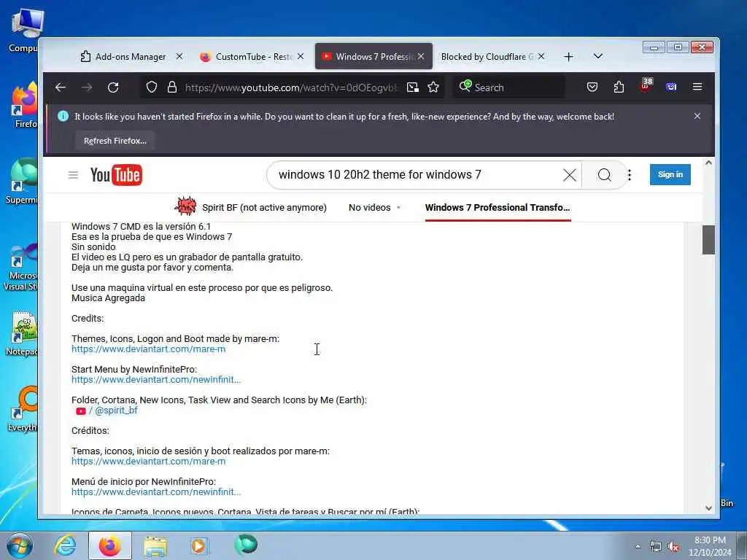Dismiss the Firefox refresh notification bar
This screenshot has height=560, width=747.
pyautogui.click(x=697, y=116)
